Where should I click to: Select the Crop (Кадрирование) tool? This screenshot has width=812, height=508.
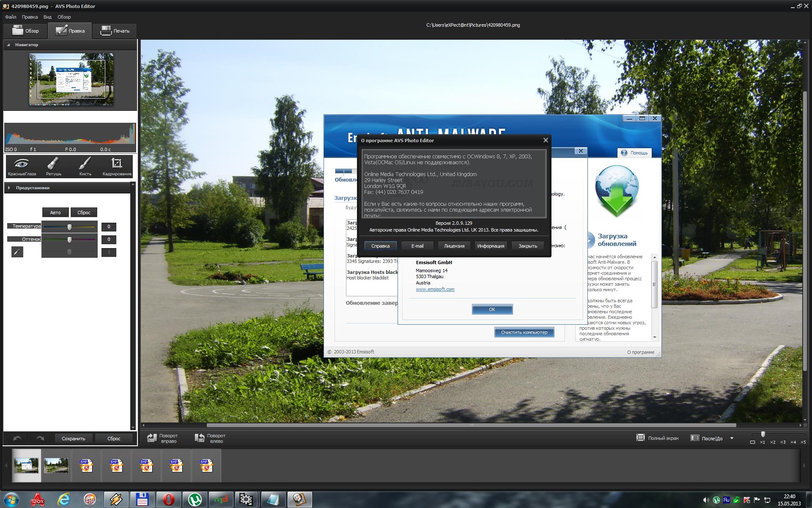point(117,166)
